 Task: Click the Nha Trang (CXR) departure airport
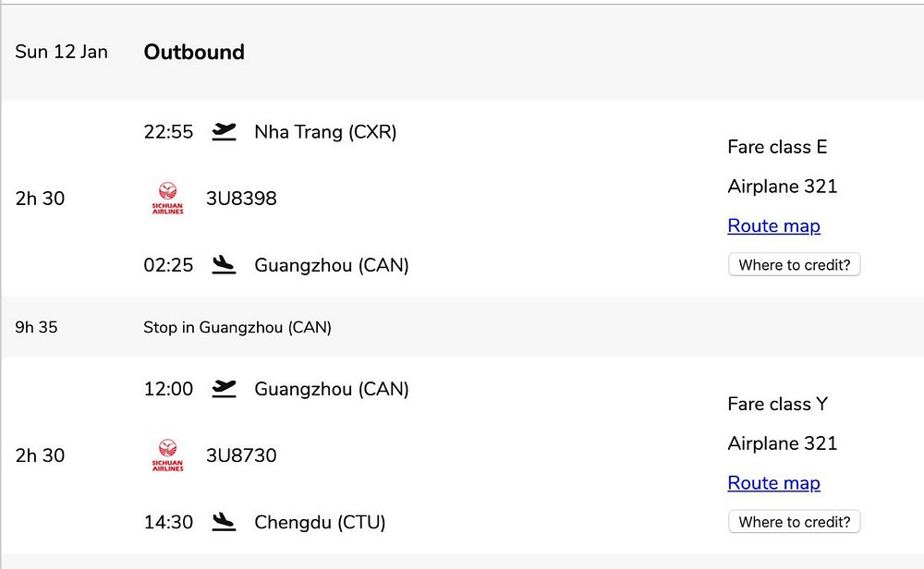tap(325, 132)
